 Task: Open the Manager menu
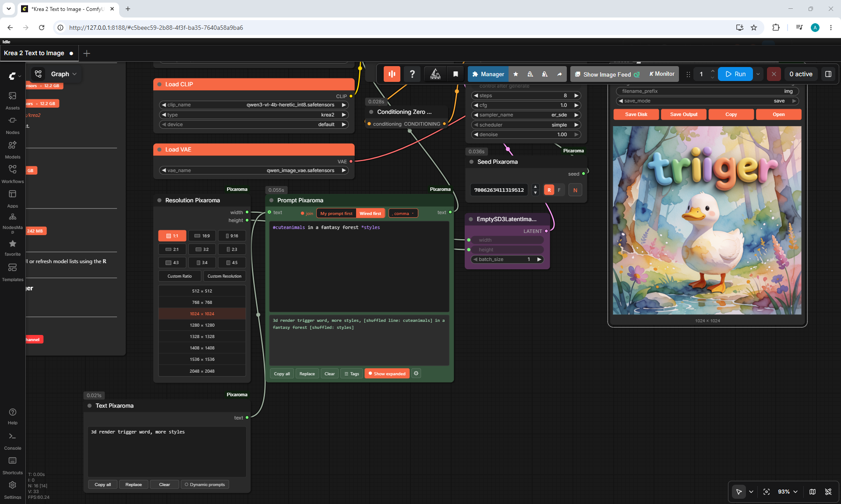488,74
